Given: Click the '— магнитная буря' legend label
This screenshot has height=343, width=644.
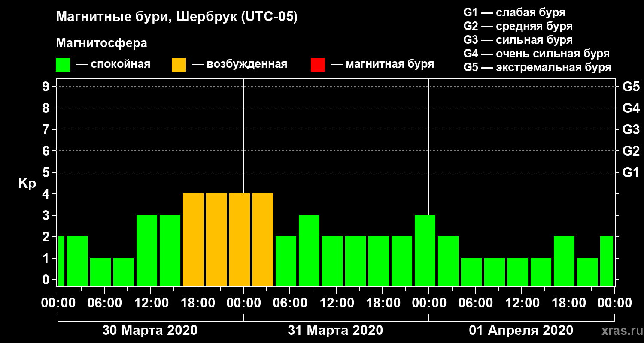Looking at the screenshot, I should tap(383, 64).
